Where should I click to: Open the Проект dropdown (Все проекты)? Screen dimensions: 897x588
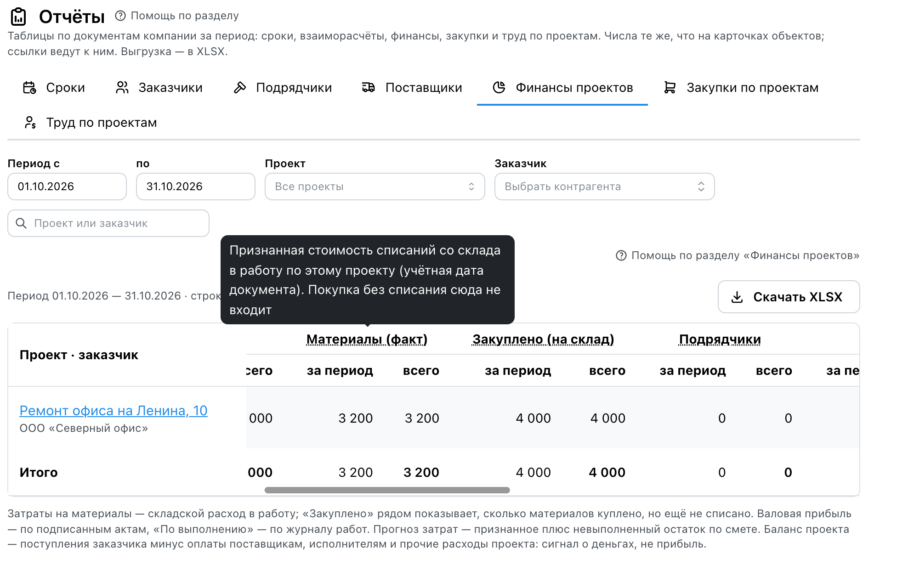[375, 187]
